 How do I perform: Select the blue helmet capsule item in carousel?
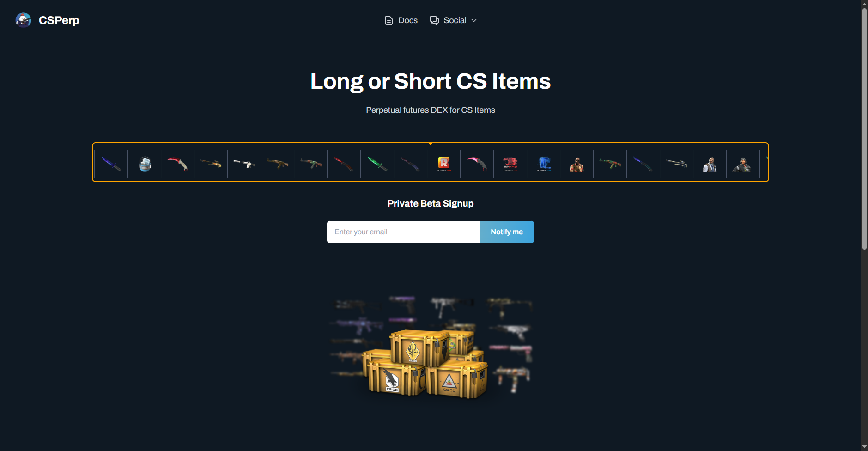[x=145, y=164]
